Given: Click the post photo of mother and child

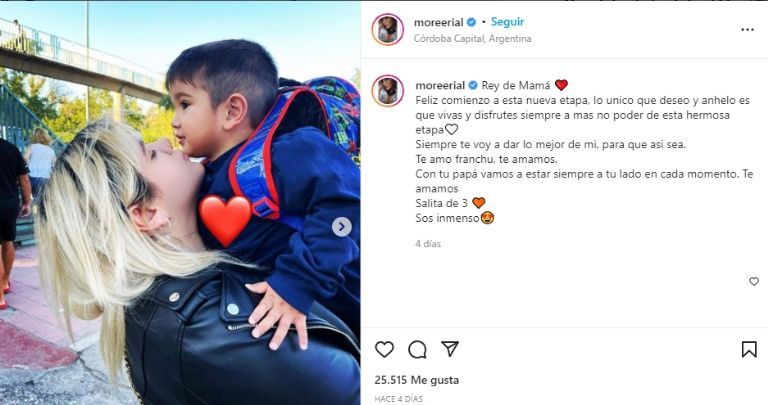Looking at the screenshot, I should point(180,203).
